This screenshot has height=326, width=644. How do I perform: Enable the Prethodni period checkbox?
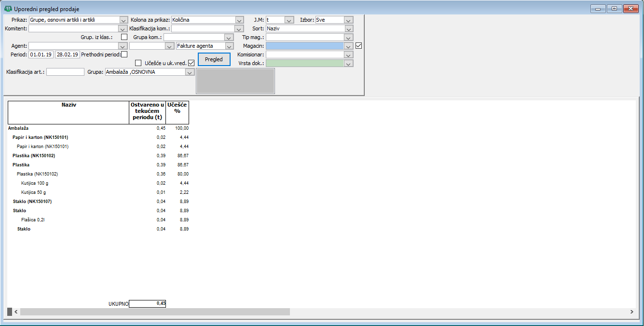pos(124,54)
